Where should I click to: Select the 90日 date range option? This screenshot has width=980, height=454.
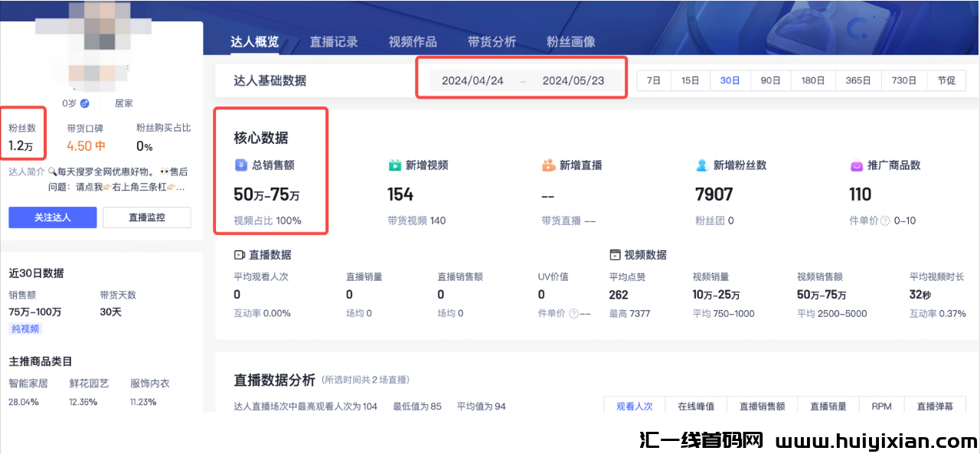point(770,80)
